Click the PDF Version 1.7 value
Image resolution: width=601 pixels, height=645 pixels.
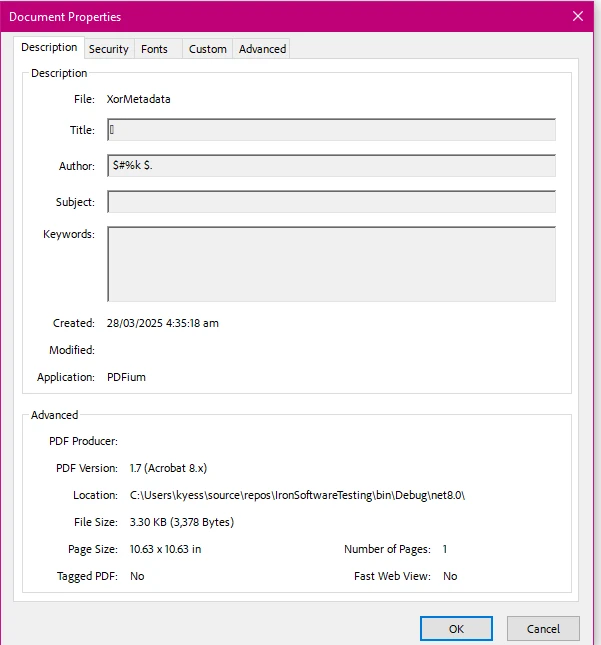[168, 468]
